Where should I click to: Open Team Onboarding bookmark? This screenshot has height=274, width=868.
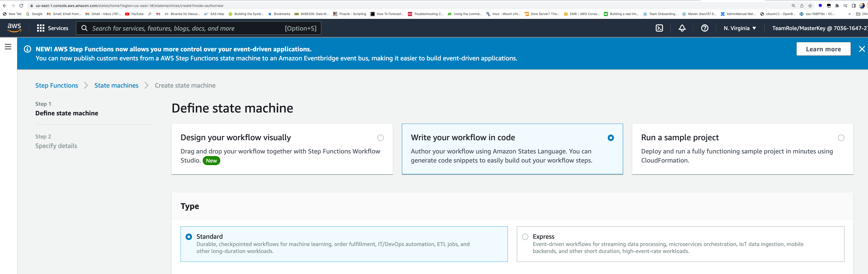pyautogui.click(x=660, y=14)
